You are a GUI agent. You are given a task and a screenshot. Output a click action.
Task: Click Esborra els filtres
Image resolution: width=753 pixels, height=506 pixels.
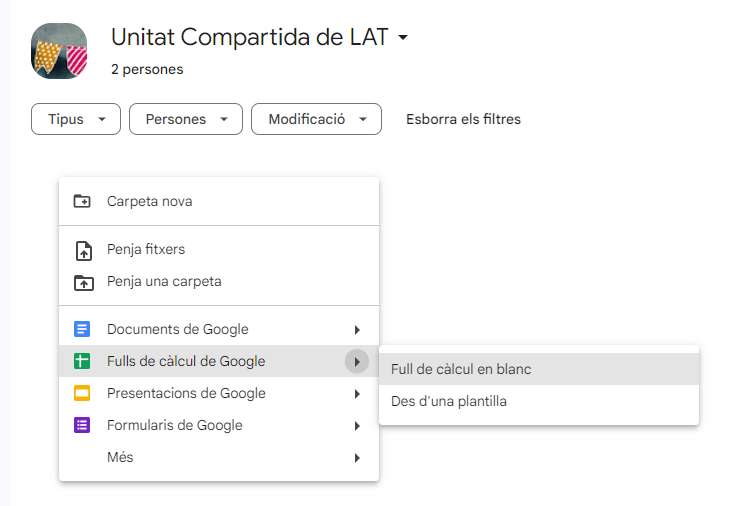[x=463, y=119]
